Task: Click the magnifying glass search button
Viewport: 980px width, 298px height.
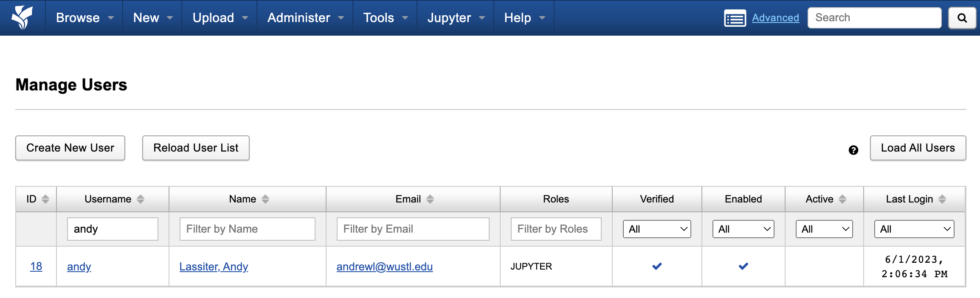Action: pos(962,18)
